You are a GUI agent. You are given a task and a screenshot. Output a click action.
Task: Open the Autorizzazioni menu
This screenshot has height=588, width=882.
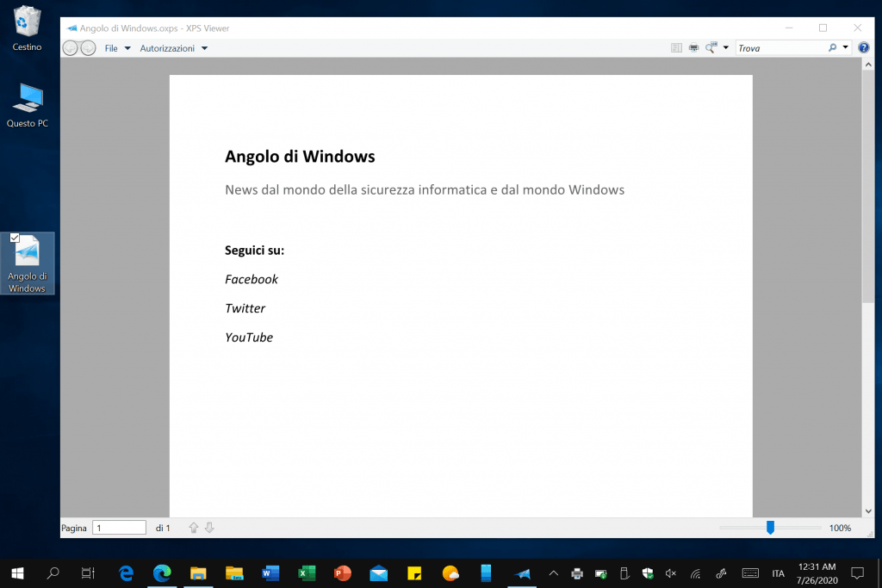coord(173,48)
